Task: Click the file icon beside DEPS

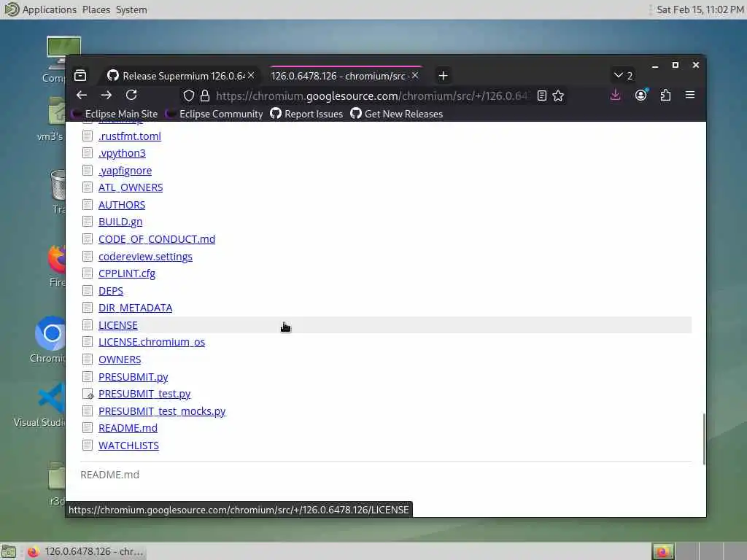Action: [x=88, y=290]
